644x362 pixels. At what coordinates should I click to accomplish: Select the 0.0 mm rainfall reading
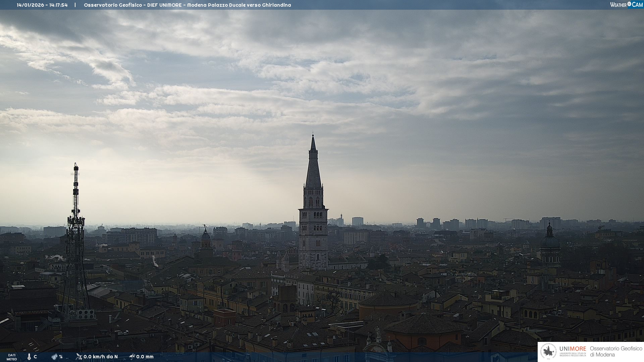145,357
